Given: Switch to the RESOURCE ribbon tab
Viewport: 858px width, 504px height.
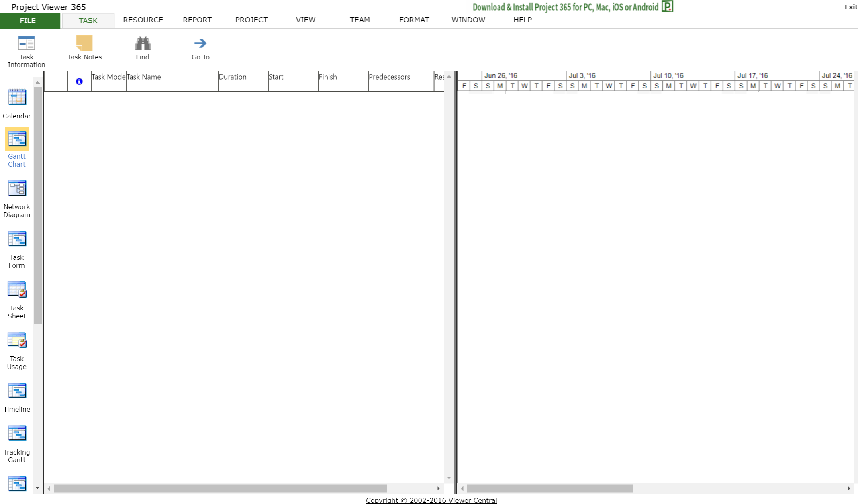Looking at the screenshot, I should pos(143,20).
